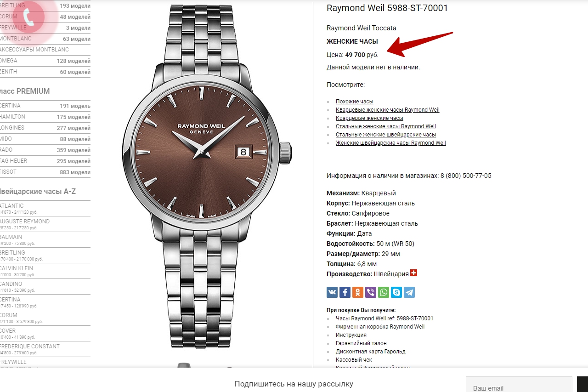
Task: Open Кварцевые женские часы Raymond Weil link
Action: tap(387, 110)
